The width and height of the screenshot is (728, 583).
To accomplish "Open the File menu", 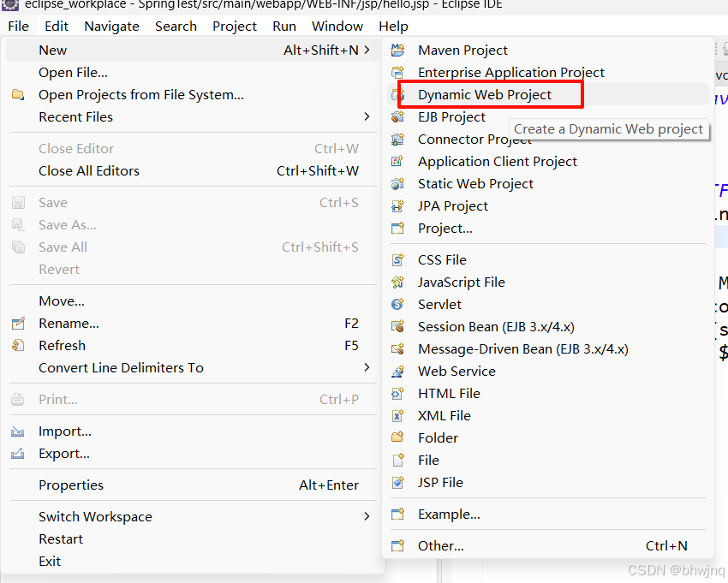I will pos(19,26).
